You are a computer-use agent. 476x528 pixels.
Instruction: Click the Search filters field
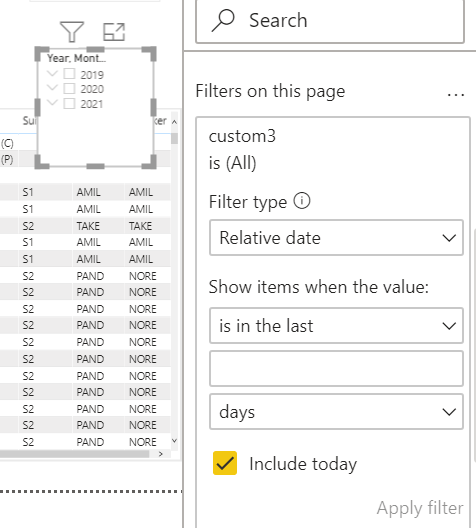[x=330, y=21]
